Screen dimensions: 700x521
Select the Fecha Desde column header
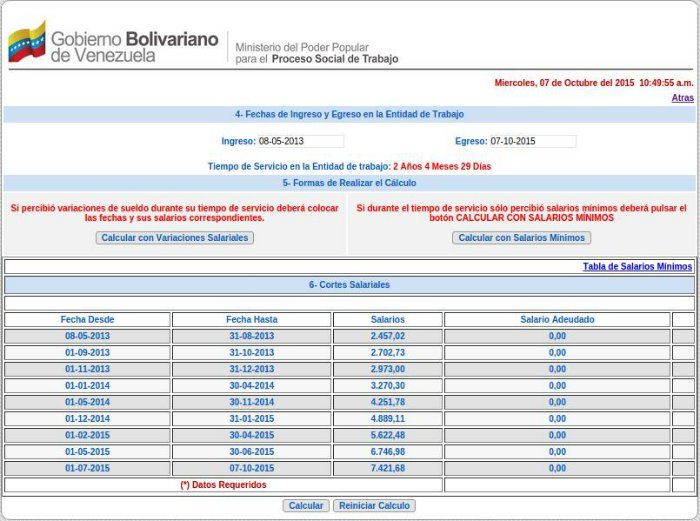[88, 320]
